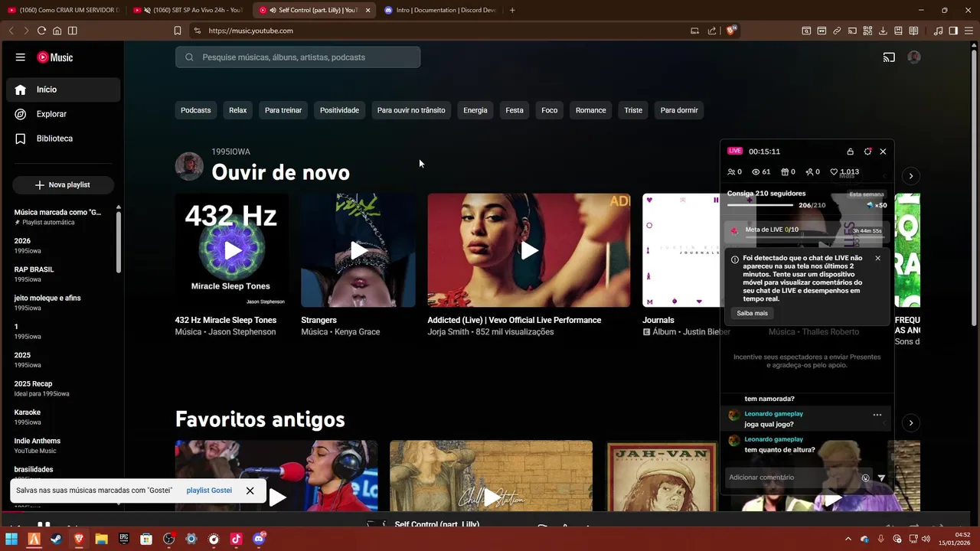This screenshot has height=551, width=980.
Task: Open the Cast to device icon
Action: pyautogui.click(x=889, y=57)
